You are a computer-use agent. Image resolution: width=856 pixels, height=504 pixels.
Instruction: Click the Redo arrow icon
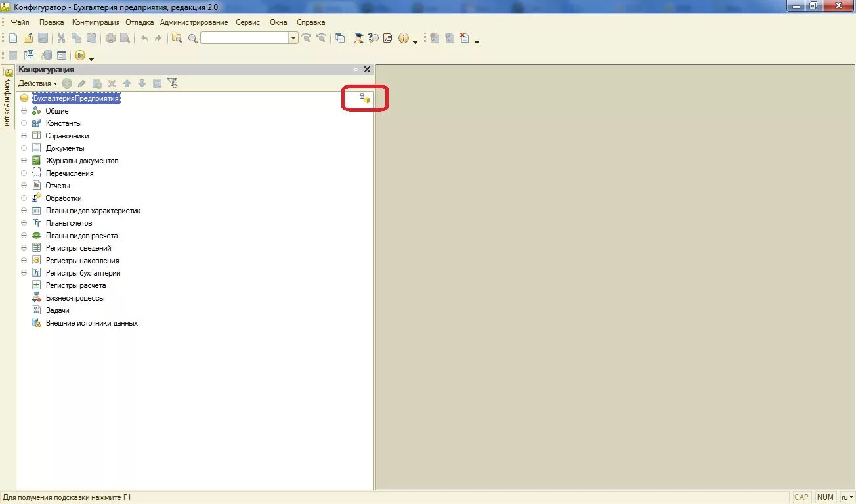158,38
